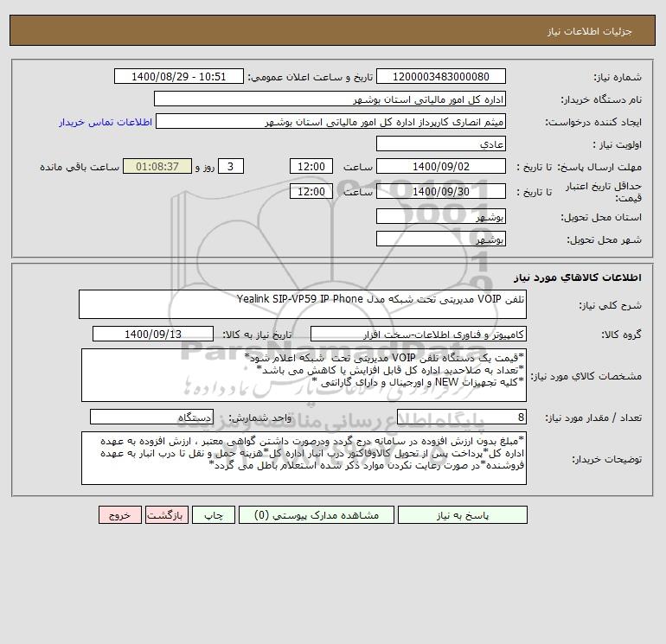Click the مشخصات کالای مورد نیاز label
Screen dimensions: 666x644
click(586, 376)
